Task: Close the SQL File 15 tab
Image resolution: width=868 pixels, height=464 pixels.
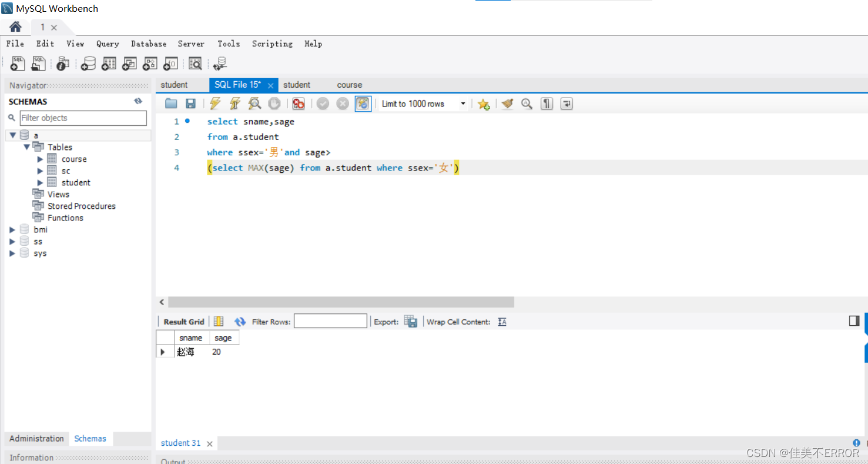Action: [x=270, y=85]
